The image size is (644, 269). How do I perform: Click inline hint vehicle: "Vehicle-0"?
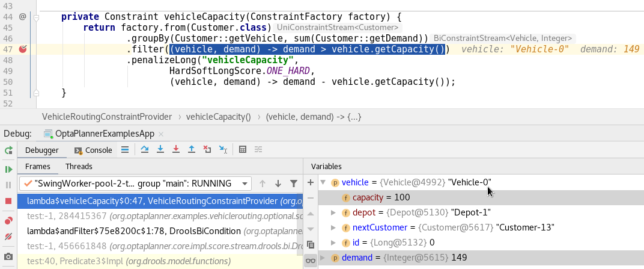[515, 49]
